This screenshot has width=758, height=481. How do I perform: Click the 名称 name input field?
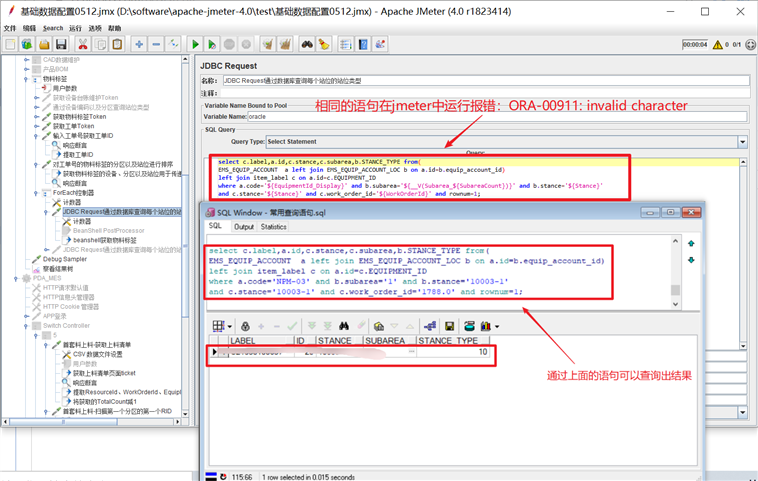pos(486,81)
